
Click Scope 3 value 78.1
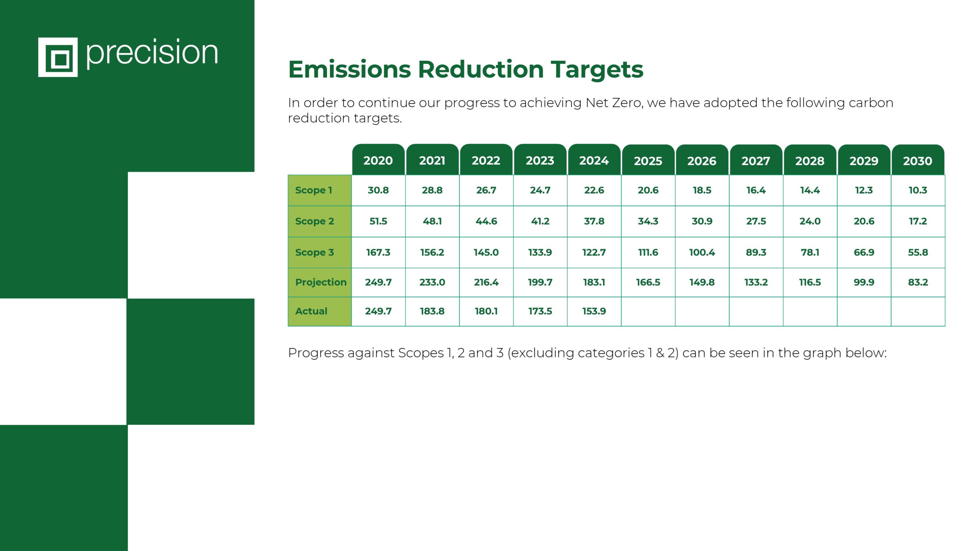click(810, 253)
